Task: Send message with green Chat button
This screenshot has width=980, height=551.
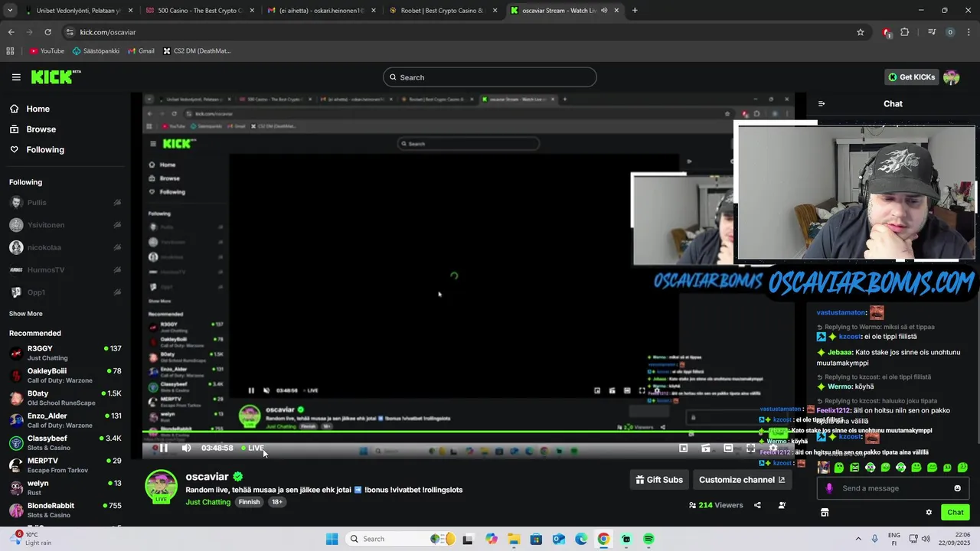Action: pyautogui.click(x=955, y=513)
